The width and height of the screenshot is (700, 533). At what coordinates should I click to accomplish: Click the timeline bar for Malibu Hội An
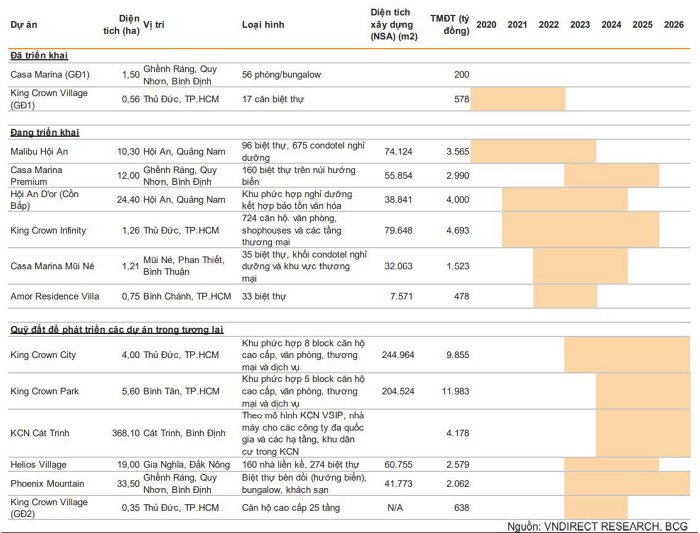[x=533, y=151]
